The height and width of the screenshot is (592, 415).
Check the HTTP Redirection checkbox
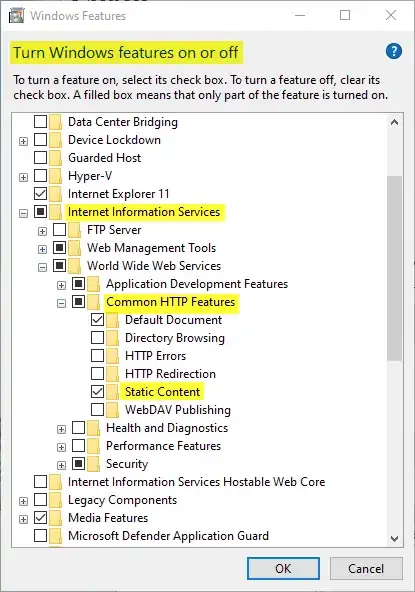coord(97,373)
